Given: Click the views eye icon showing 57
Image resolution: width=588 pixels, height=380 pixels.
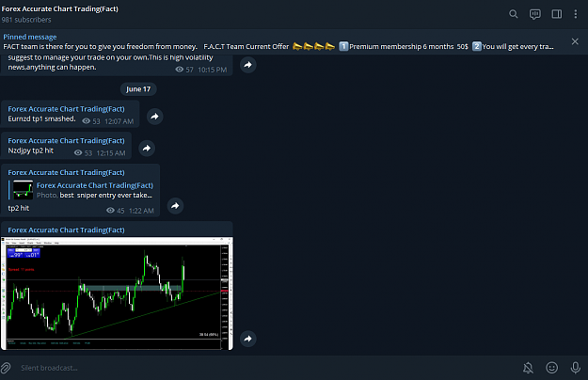Looking at the screenshot, I should 180,70.
